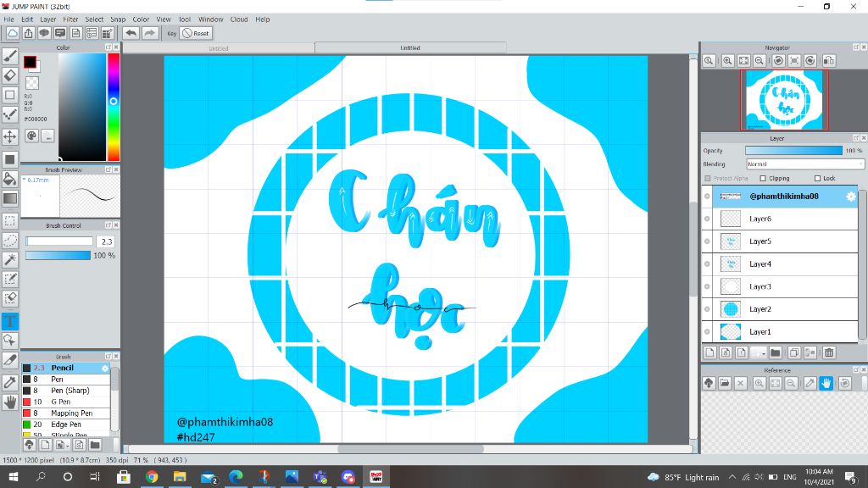Viewport: 868px width, 488px height.
Task: Open add-layer dropdown in Layer panel
Action: point(757,352)
